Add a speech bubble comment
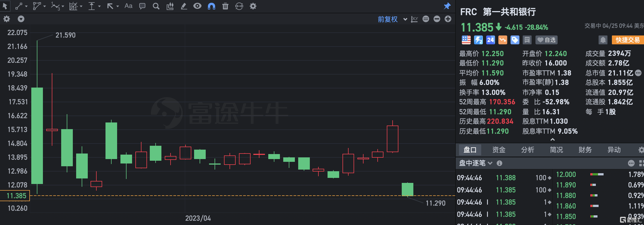 click(x=142, y=6)
